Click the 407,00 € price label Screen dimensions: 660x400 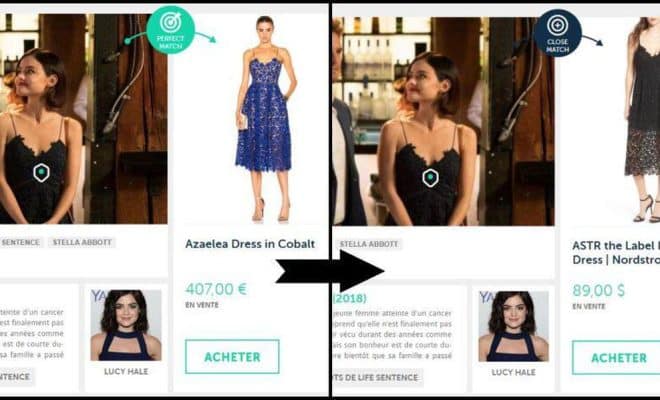(x=216, y=289)
